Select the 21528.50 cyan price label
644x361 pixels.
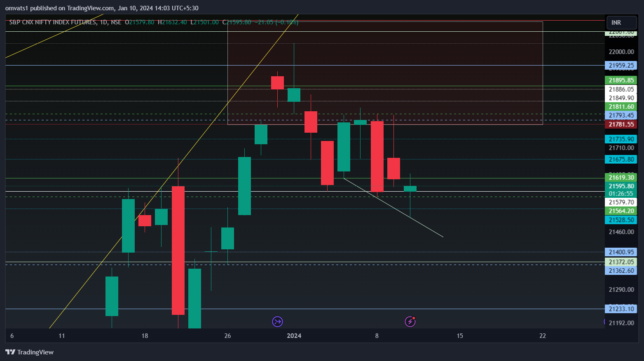(x=621, y=220)
